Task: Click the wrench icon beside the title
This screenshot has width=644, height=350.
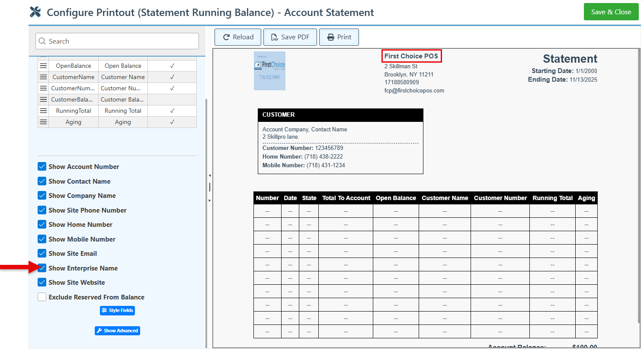Action: click(x=35, y=12)
